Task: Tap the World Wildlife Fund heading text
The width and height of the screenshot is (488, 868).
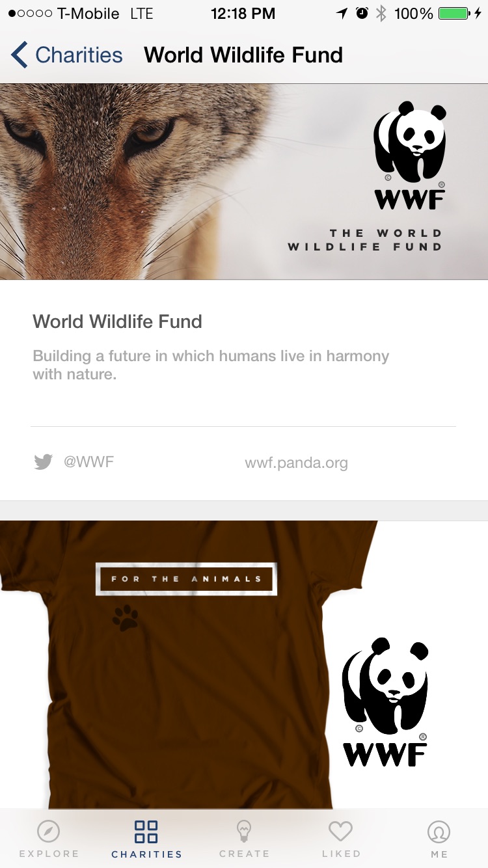Action: [118, 321]
